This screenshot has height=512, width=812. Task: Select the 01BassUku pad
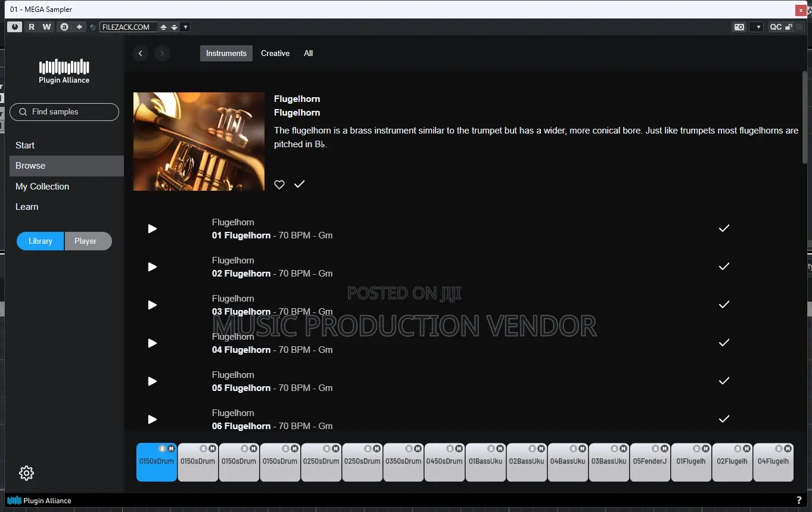[x=486, y=462]
